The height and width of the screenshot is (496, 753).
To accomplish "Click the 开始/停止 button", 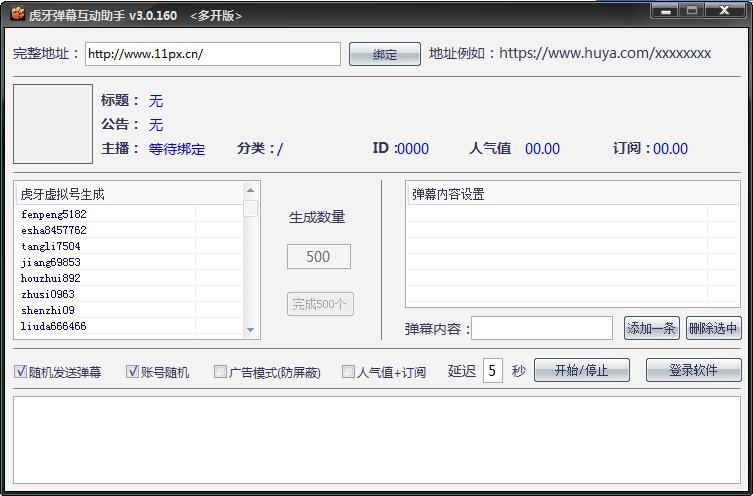I will [582, 370].
